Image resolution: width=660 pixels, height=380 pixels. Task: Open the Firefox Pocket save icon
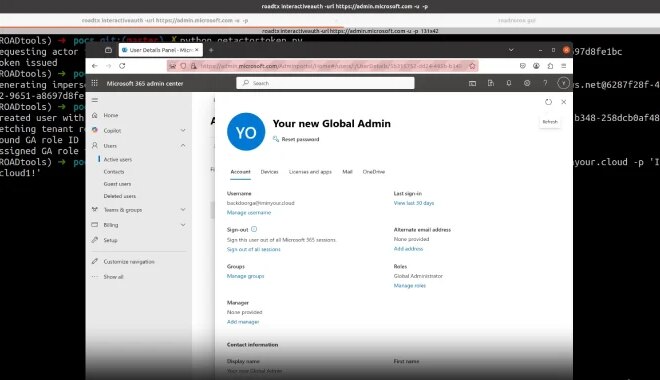tap(523, 66)
